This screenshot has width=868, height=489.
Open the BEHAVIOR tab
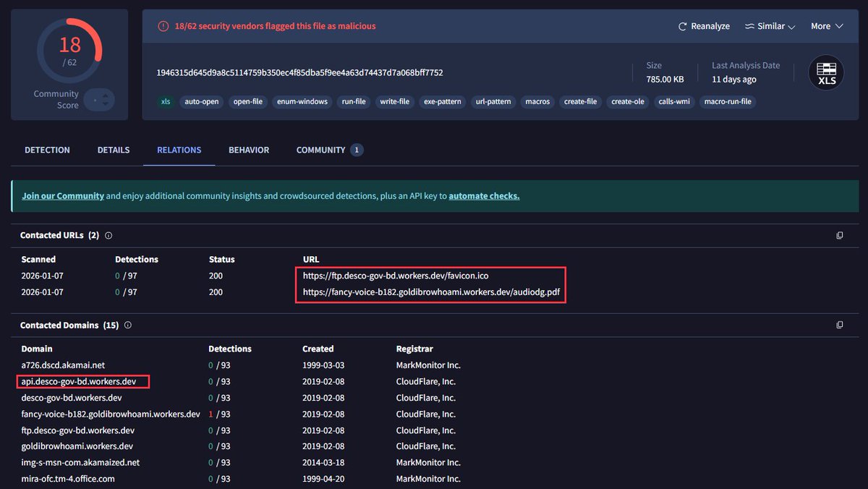249,150
